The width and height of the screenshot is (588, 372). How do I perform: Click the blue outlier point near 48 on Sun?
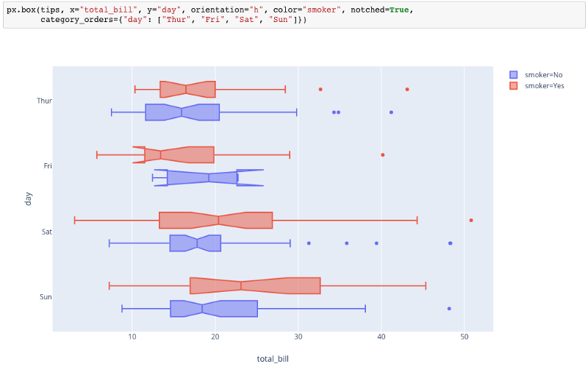tap(449, 309)
